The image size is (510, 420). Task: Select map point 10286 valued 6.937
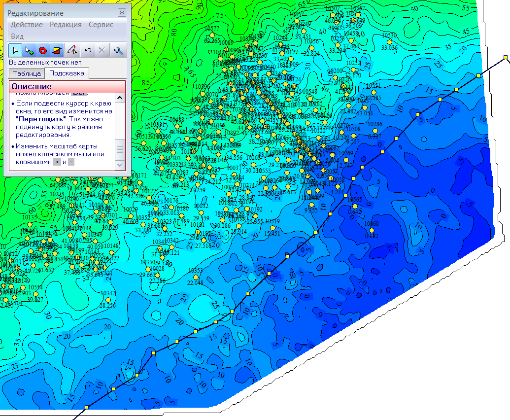pyautogui.click(x=375, y=131)
